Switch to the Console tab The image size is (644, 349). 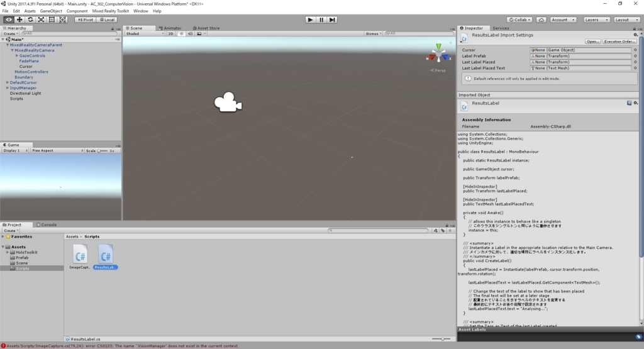47,225
